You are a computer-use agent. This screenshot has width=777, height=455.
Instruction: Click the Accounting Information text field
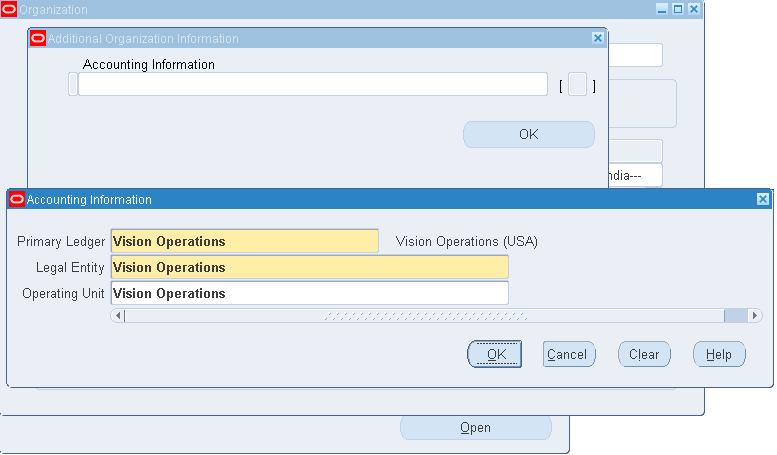coord(312,85)
